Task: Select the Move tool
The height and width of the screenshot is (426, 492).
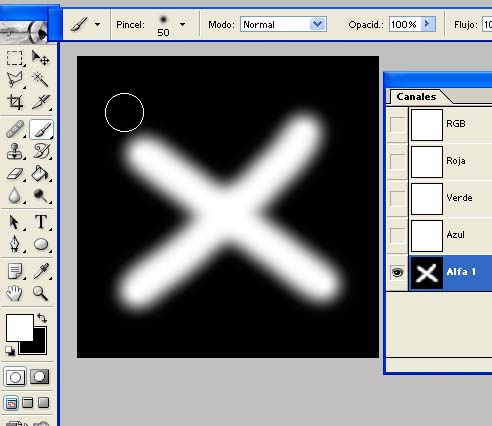Action: pyautogui.click(x=40, y=58)
